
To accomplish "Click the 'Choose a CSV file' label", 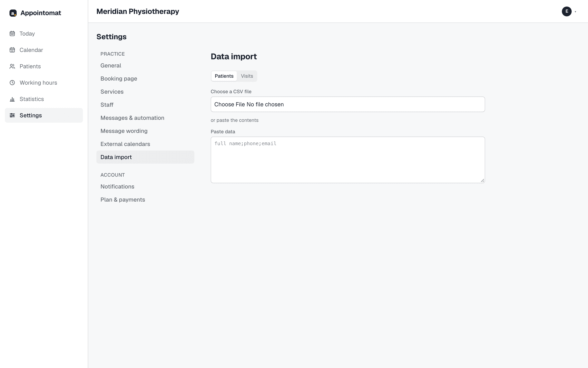I will pos(231,92).
